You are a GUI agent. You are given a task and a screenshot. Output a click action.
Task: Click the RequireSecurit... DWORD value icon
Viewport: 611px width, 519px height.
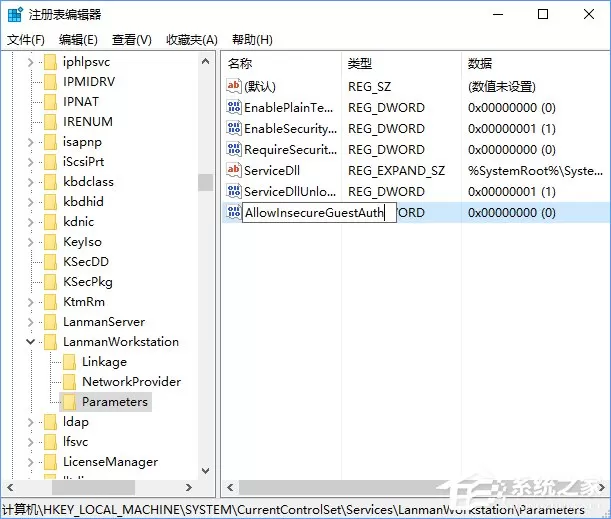pos(233,149)
